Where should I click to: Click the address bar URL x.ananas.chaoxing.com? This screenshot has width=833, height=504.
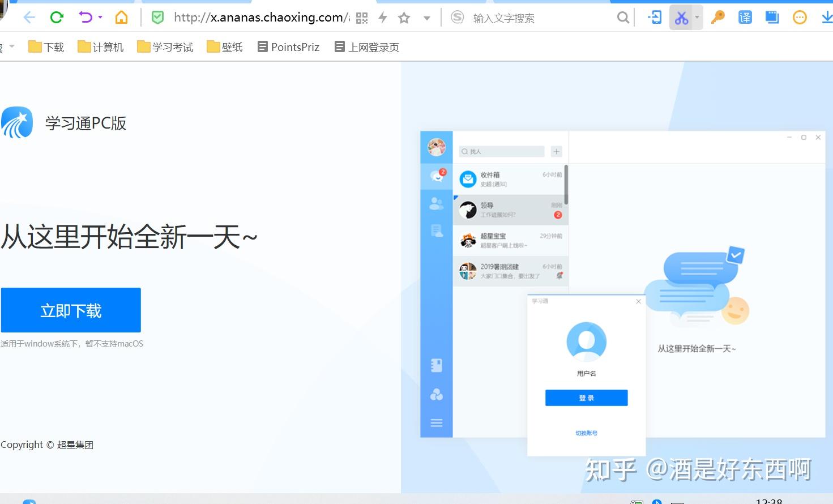(262, 18)
